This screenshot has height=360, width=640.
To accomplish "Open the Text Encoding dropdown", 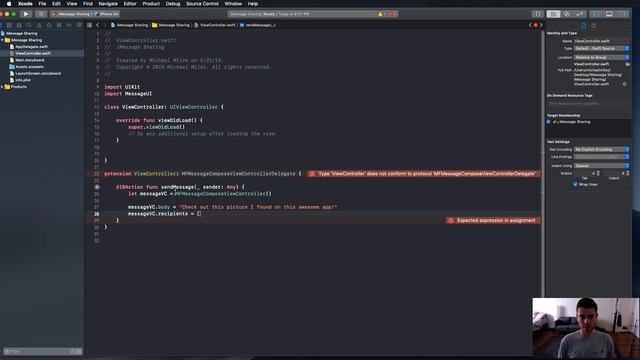I will [602, 149].
